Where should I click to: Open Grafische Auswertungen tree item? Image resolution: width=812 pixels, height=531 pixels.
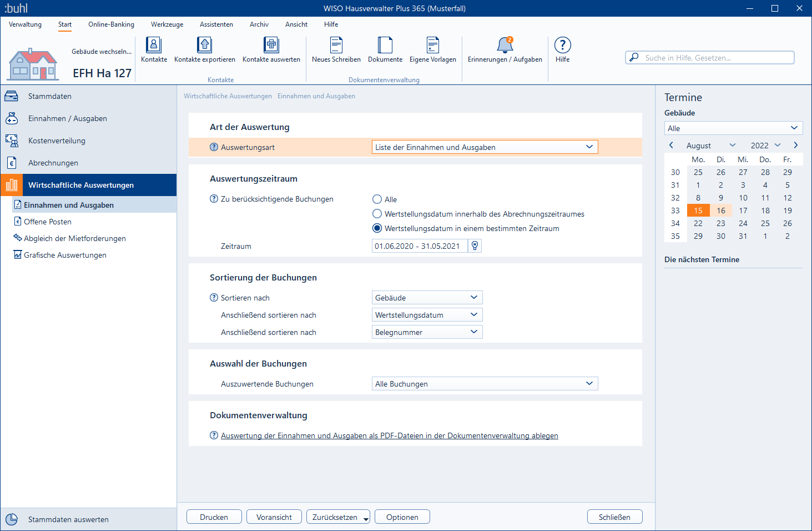[65, 255]
